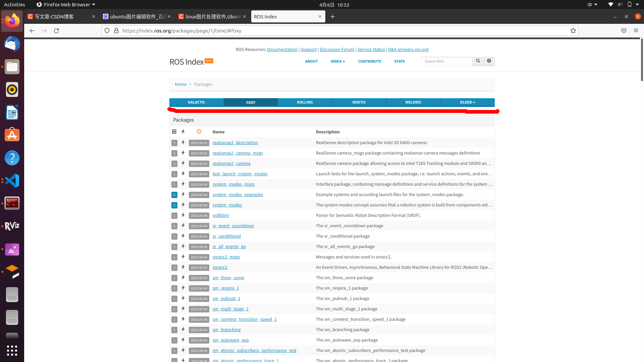This screenshot has width=644, height=362.
Task: Launch RViz from the dock
Action: (x=12, y=226)
